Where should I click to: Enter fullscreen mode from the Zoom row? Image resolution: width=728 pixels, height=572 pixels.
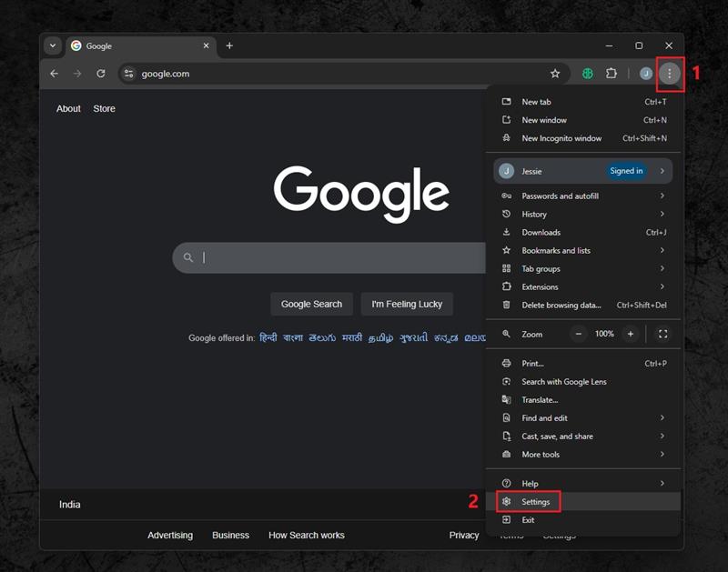coord(662,334)
